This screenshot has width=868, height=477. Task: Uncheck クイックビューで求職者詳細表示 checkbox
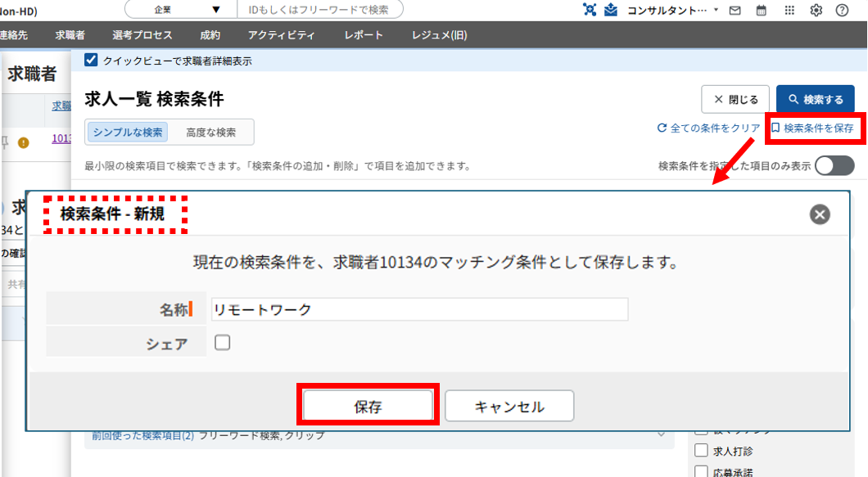click(x=91, y=61)
